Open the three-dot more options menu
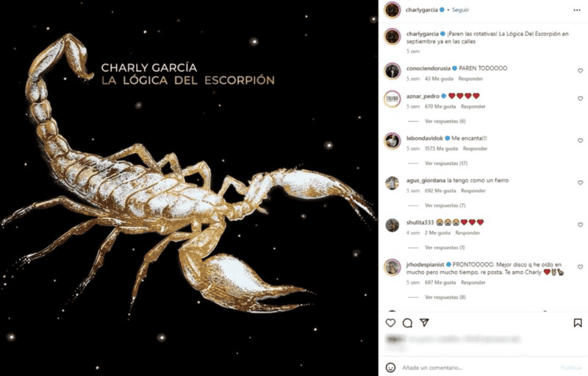 tap(577, 10)
